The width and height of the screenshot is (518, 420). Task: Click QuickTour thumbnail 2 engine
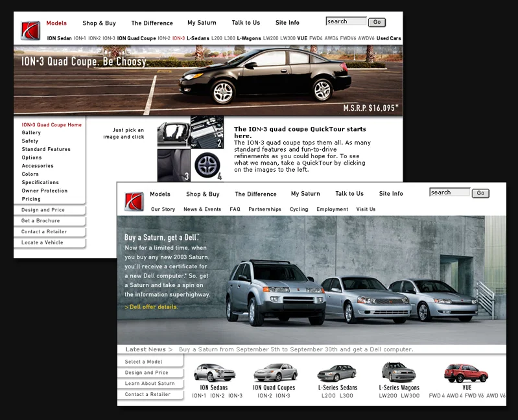tap(207, 132)
